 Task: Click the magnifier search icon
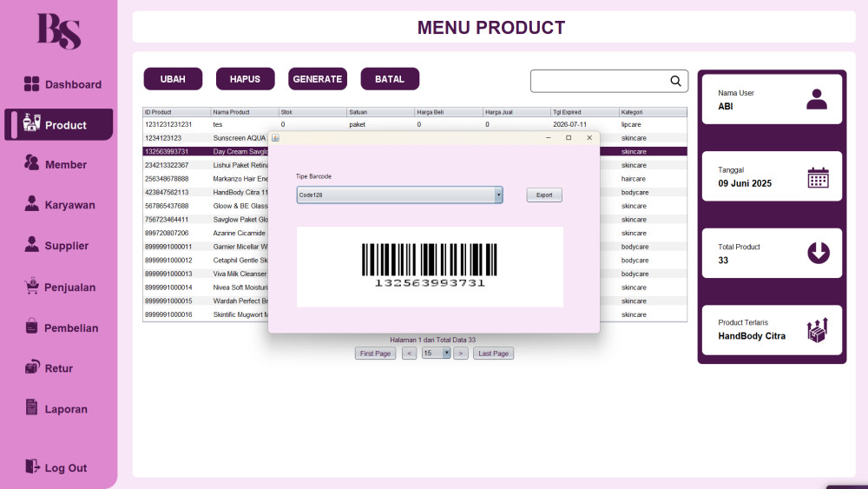coord(675,81)
